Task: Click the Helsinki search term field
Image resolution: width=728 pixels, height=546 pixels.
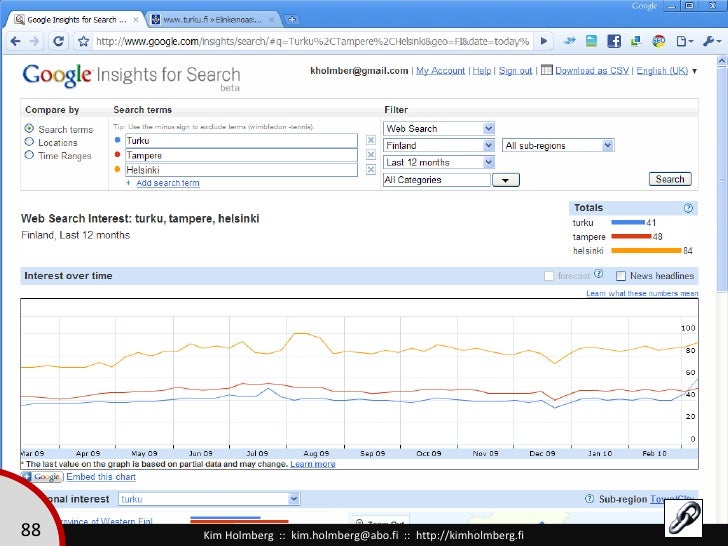Action: 241,170
